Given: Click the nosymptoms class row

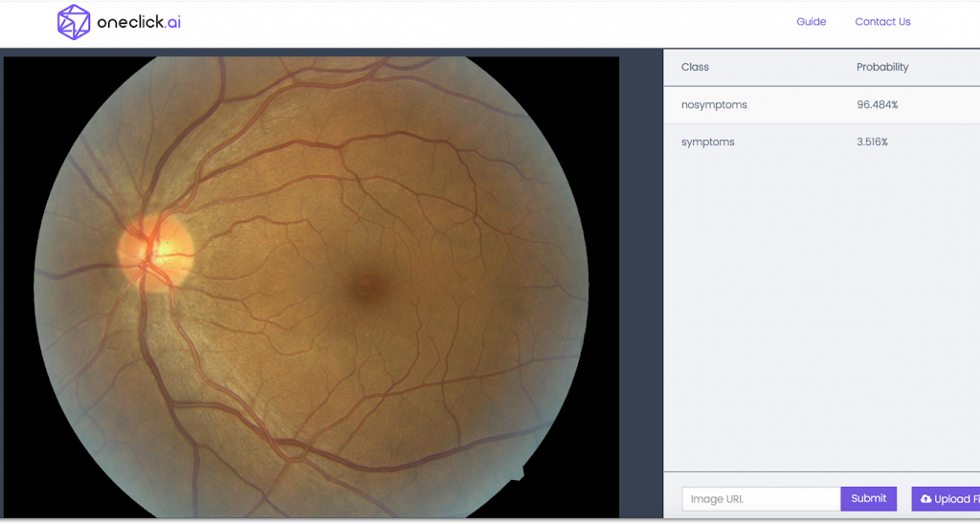Looking at the screenshot, I should pyautogui.click(x=821, y=105).
